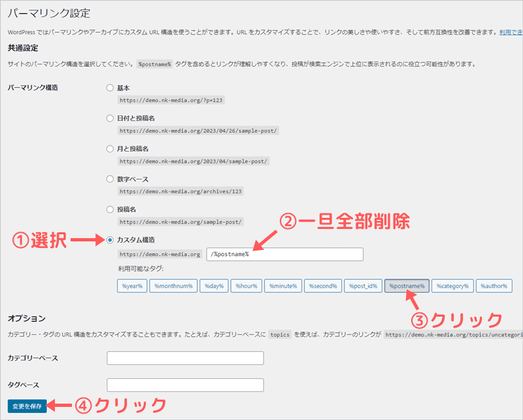The image size is (523, 420).
Task: Click the 変更を保存 button
Action: click(x=27, y=406)
